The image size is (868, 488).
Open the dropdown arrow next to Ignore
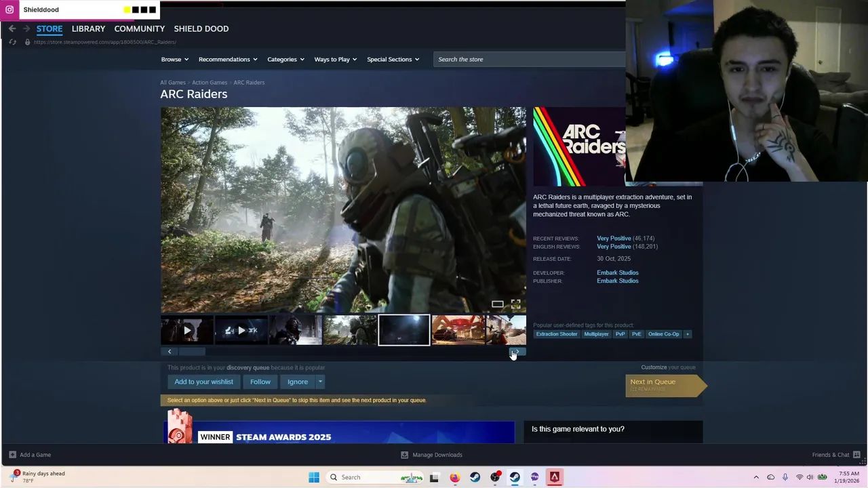click(x=320, y=382)
